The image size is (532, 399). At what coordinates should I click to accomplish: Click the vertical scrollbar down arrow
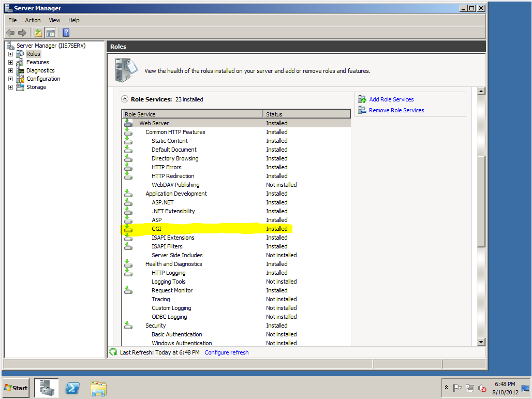(x=481, y=342)
